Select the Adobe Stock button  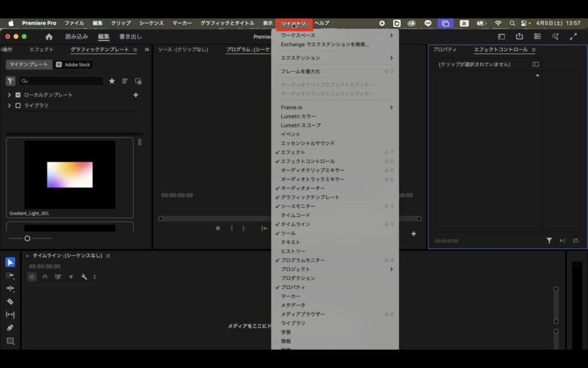[73, 64]
